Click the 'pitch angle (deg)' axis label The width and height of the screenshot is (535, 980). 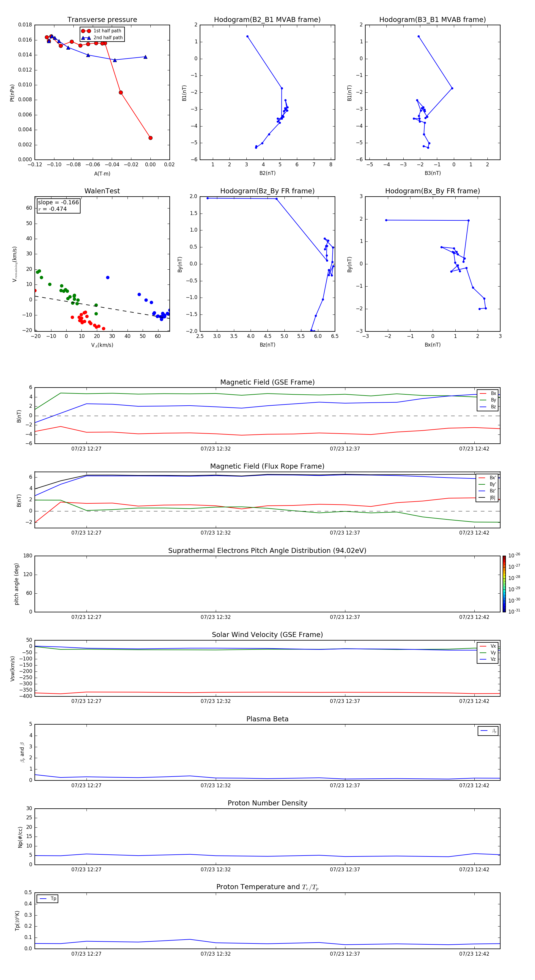(x=16, y=584)
